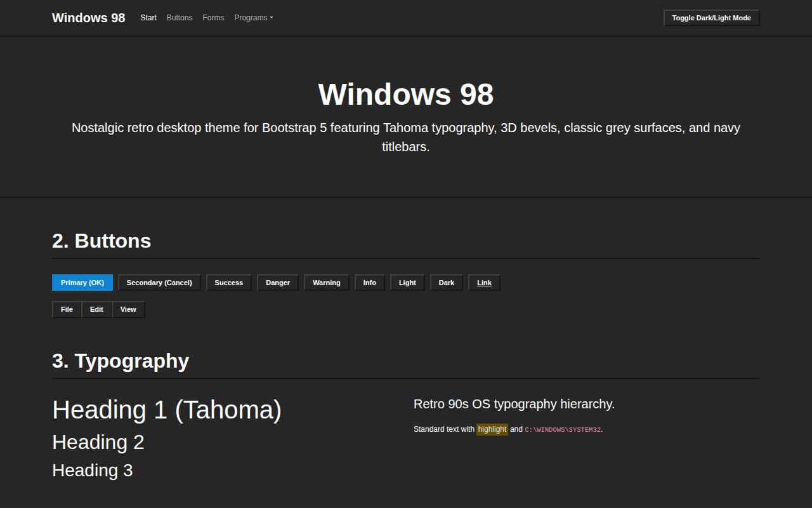Image resolution: width=812 pixels, height=508 pixels.
Task: Click the highlighted word 'highlight'
Action: click(492, 429)
